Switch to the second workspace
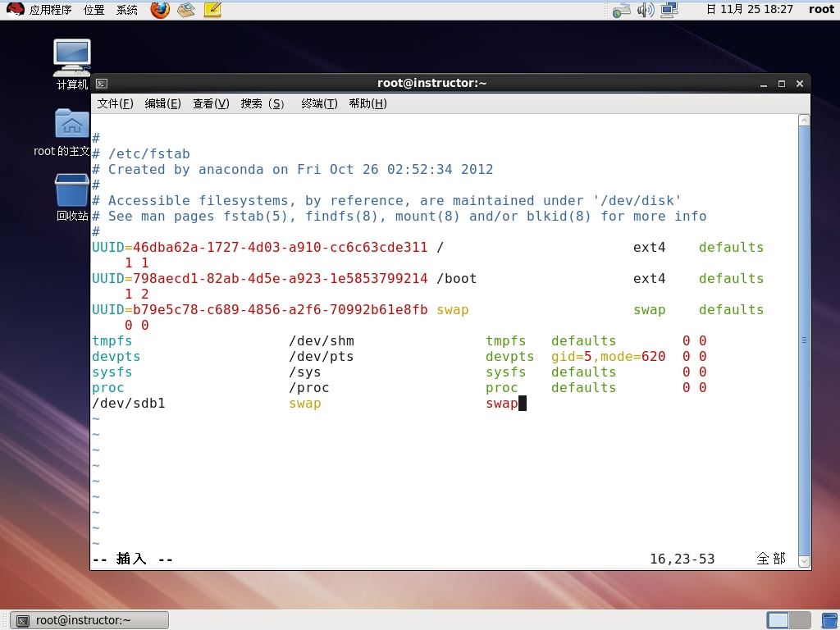Image resolution: width=840 pixels, height=630 pixels. click(x=800, y=620)
